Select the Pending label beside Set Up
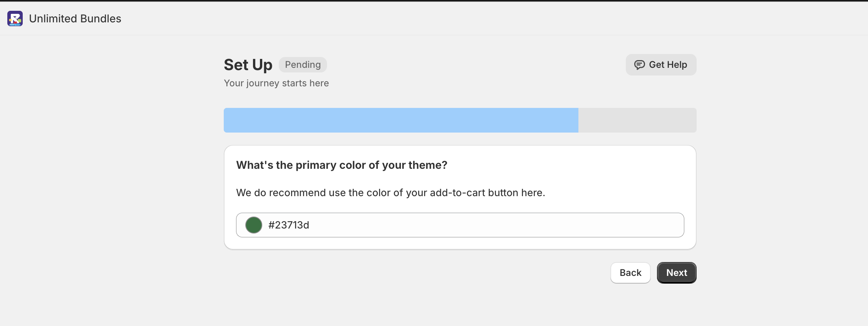The width and height of the screenshot is (868, 326). 303,64
